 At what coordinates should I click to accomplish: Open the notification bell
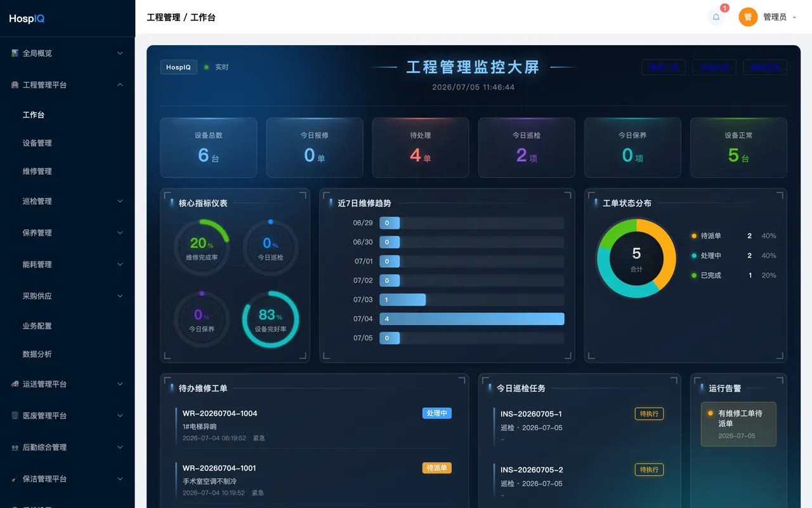click(x=716, y=17)
